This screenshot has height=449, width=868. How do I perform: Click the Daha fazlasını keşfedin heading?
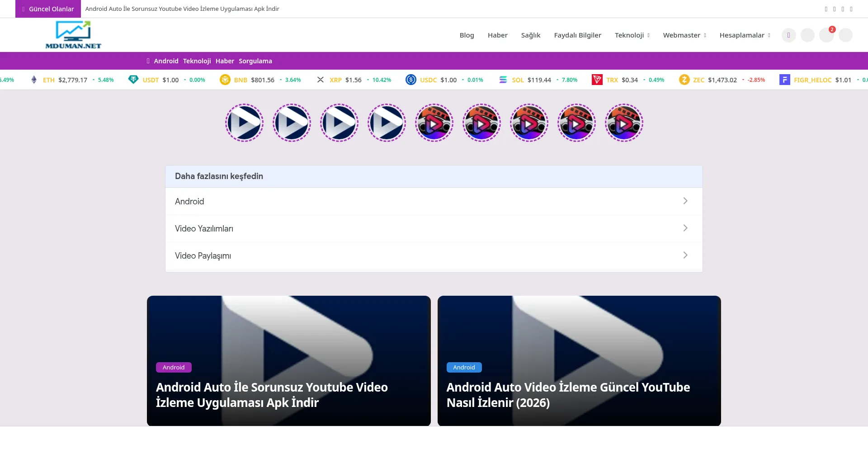(x=219, y=176)
